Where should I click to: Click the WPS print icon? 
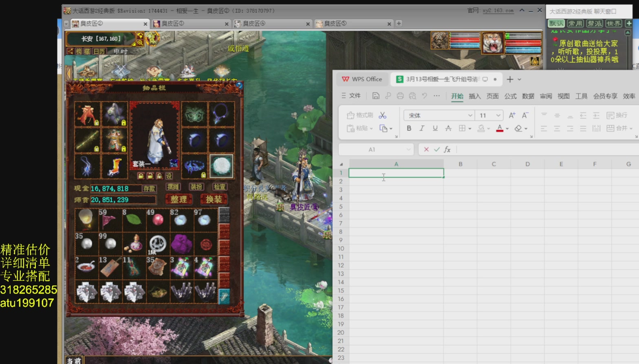click(400, 96)
